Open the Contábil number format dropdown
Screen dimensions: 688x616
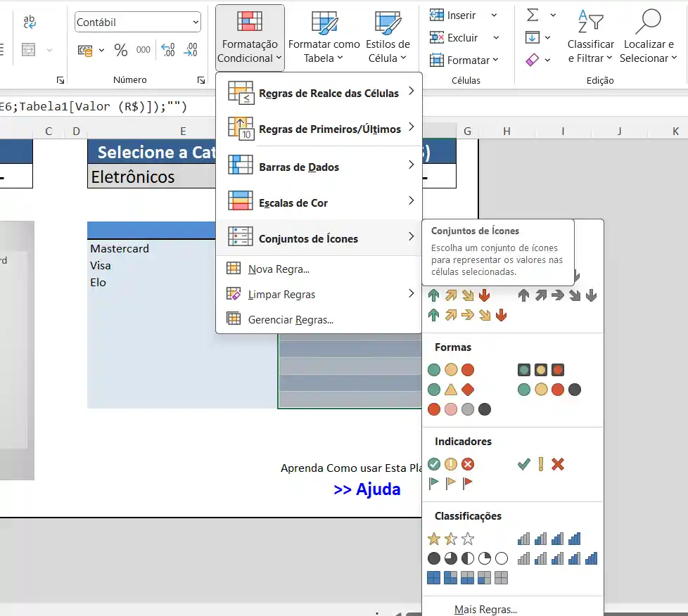click(x=195, y=23)
